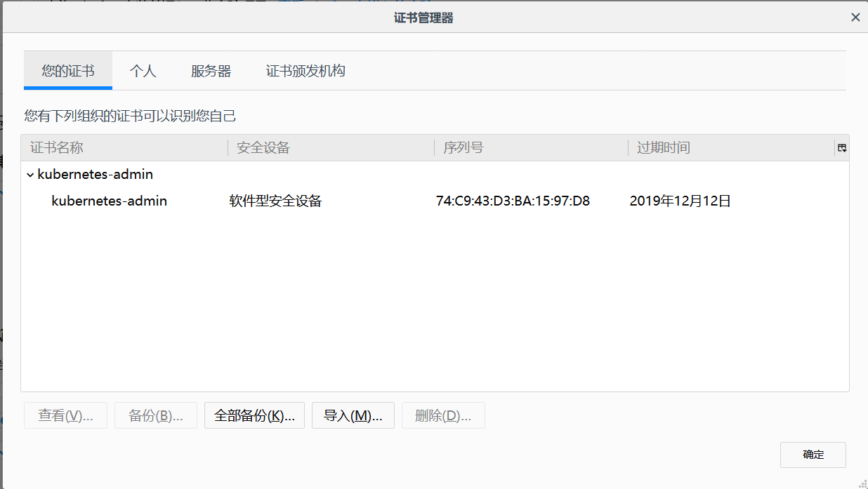Switch to the 服务器 (Servers) tab
868x489 pixels.
tap(211, 70)
